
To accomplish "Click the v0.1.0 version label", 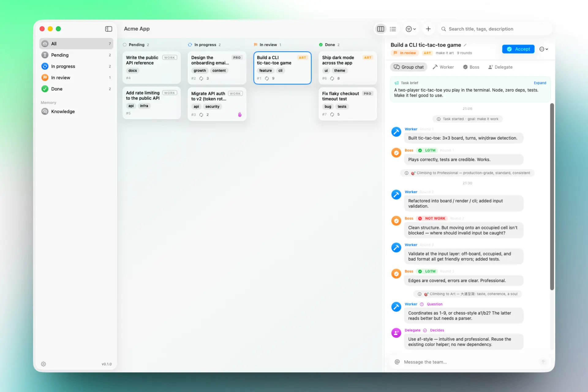I will pyautogui.click(x=107, y=364).
